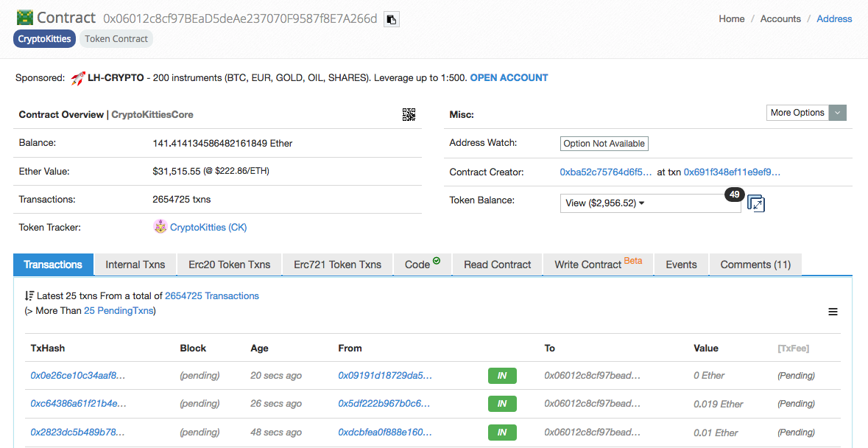The width and height of the screenshot is (868, 448).
Task: Click the IN badge on the 0.01 Ether row
Action: (502, 433)
